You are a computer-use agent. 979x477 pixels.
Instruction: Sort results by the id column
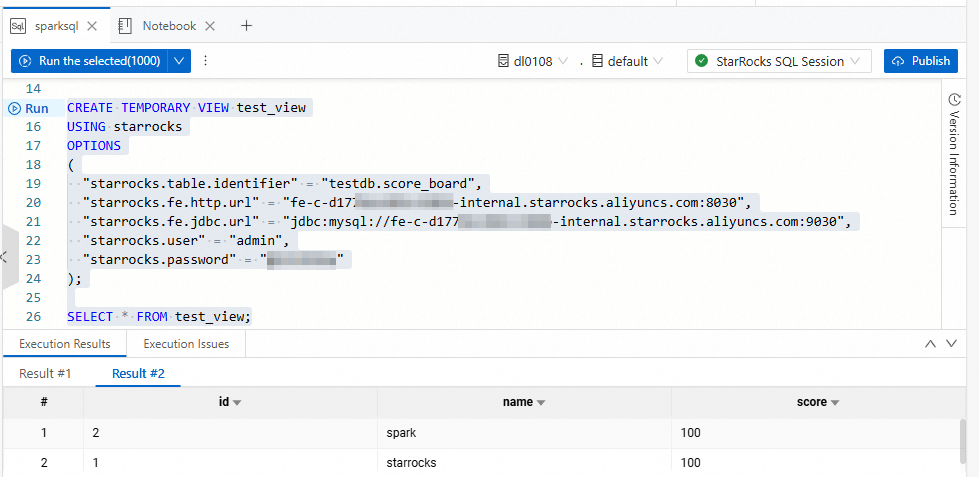pyautogui.click(x=238, y=403)
